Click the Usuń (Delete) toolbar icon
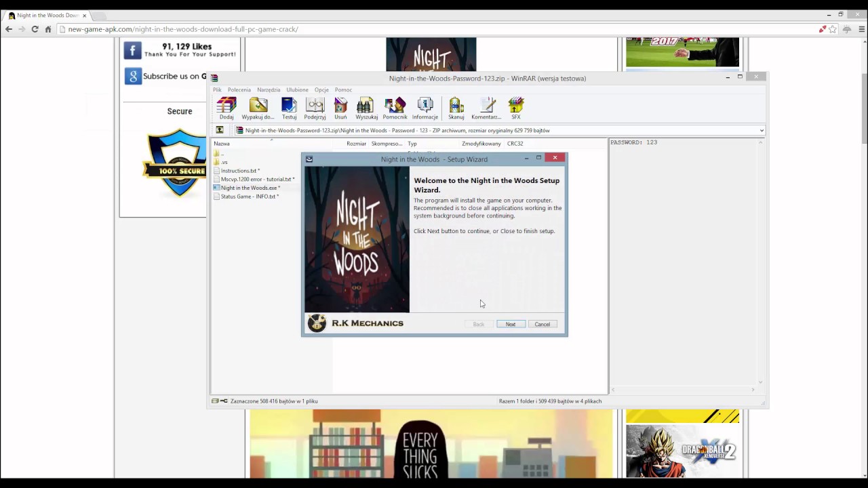Viewport: 868px width, 488px height. 340,108
